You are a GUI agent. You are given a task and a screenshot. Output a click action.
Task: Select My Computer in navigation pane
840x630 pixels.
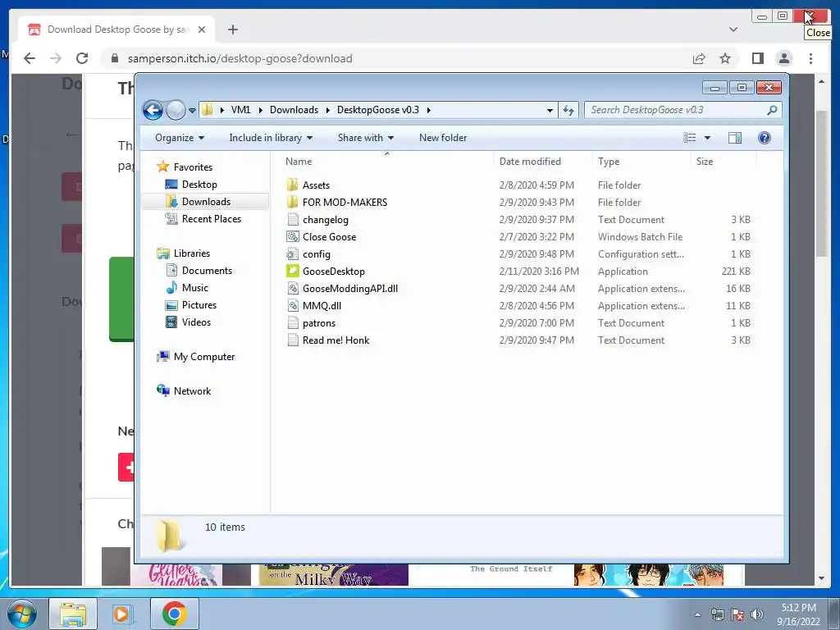(x=203, y=357)
